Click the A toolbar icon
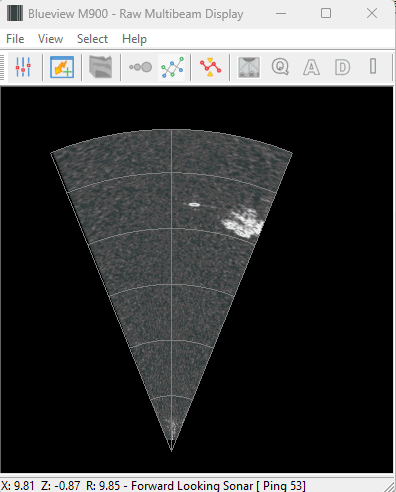The width and height of the screenshot is (396, 492). 311,67
